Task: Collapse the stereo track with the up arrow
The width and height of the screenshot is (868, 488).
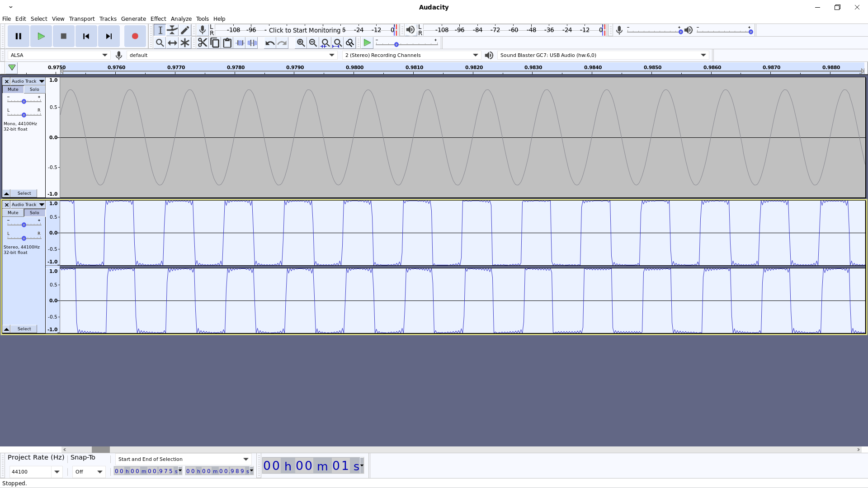Action: tap(6, 329)
